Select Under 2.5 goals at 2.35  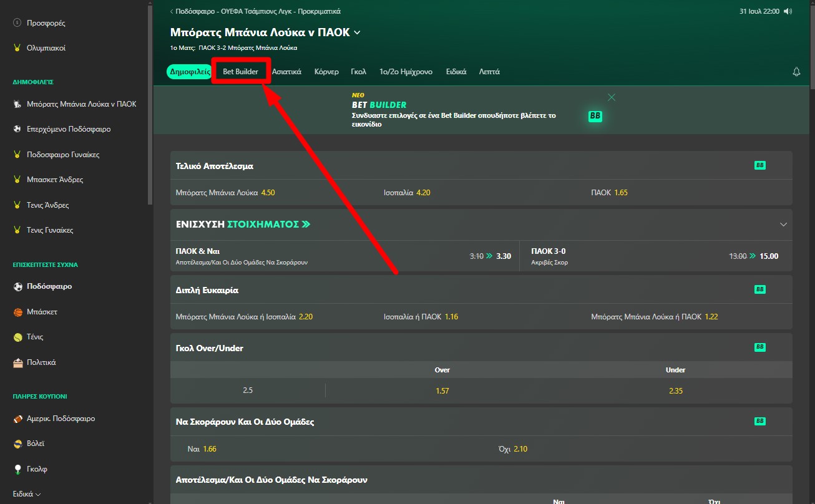pos(675,391)
